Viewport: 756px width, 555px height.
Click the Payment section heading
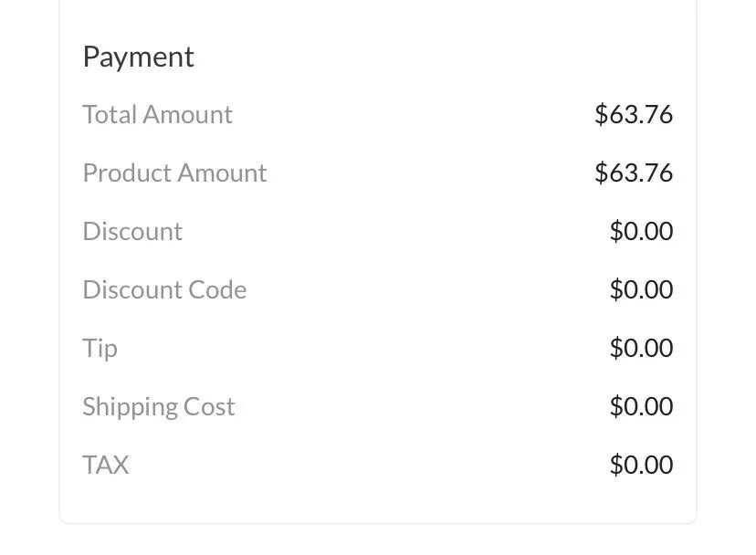click(139, 58)
